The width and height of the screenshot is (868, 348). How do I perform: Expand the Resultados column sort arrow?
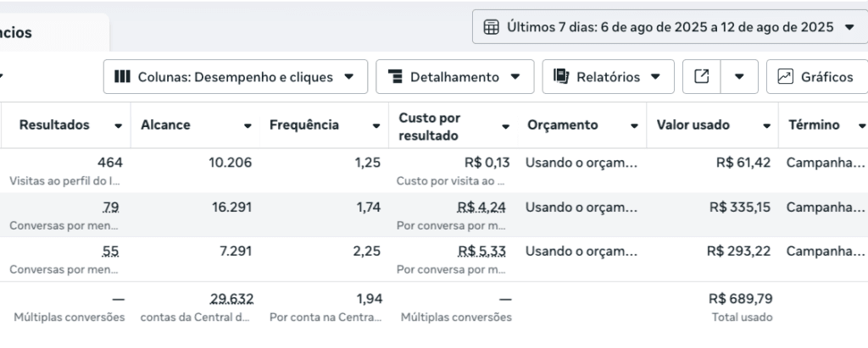(118, 125)
